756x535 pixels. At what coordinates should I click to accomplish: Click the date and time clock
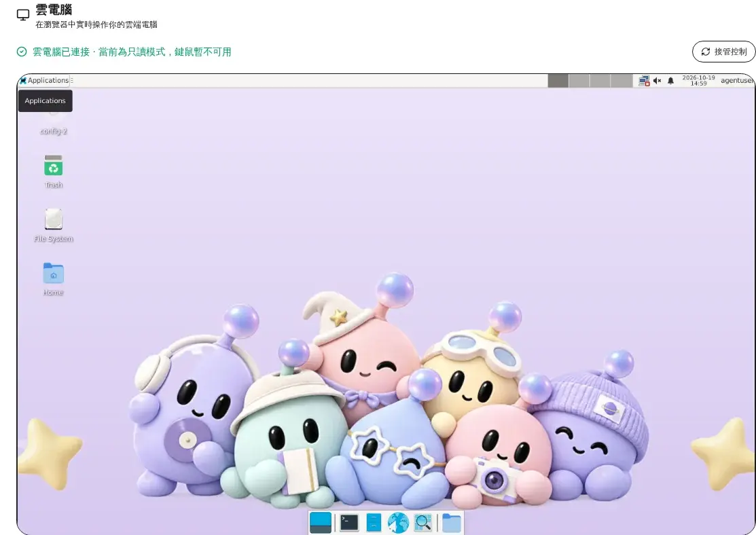[x=699, y=81]
